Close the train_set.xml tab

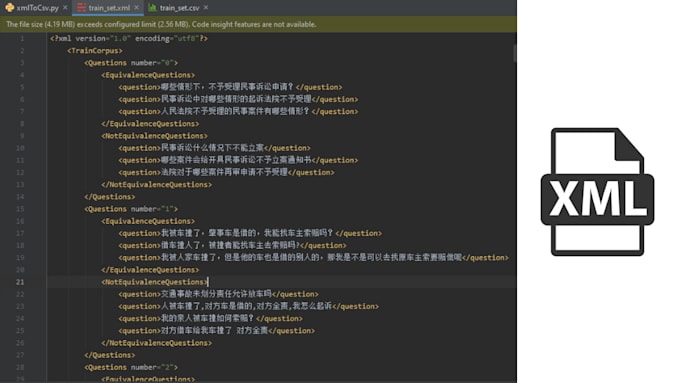pos(137,7)
